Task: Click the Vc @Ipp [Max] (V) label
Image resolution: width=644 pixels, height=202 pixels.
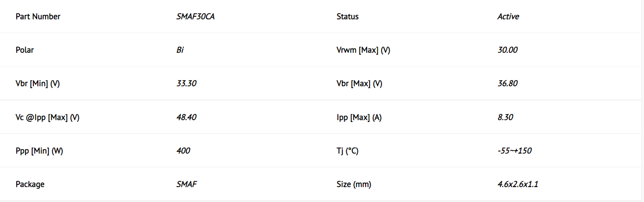Action: [47, 117]
